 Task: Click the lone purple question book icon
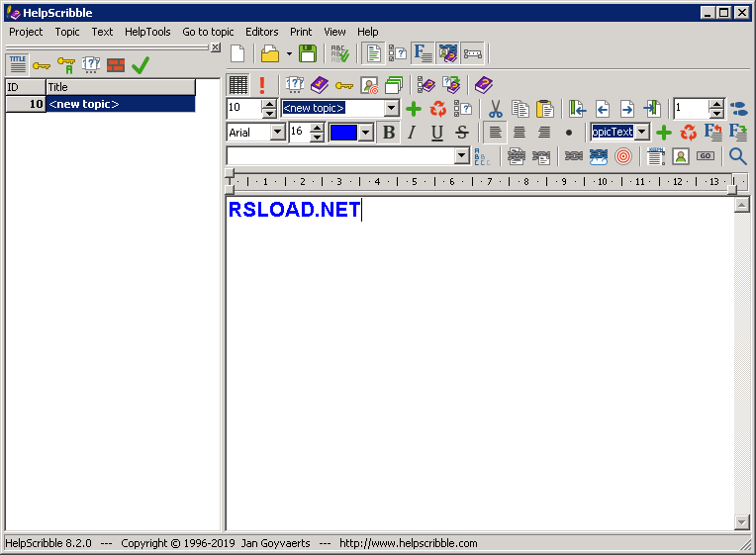coord(484,85)
